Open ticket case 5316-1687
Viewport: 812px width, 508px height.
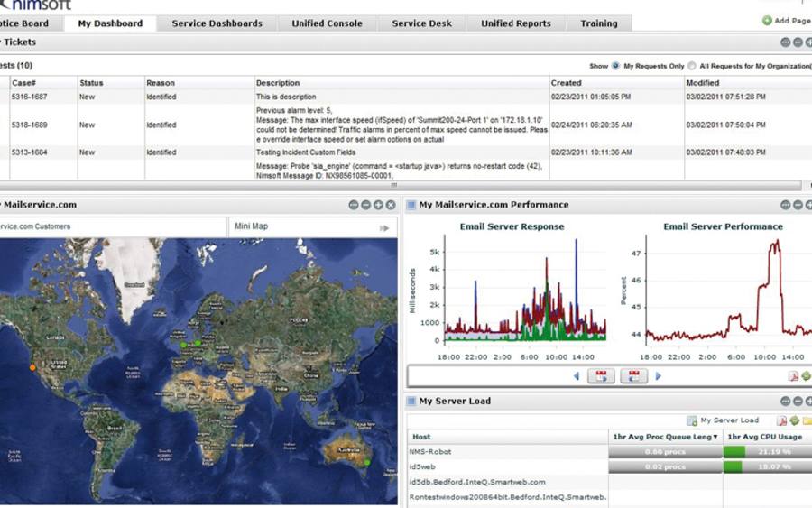30,97
